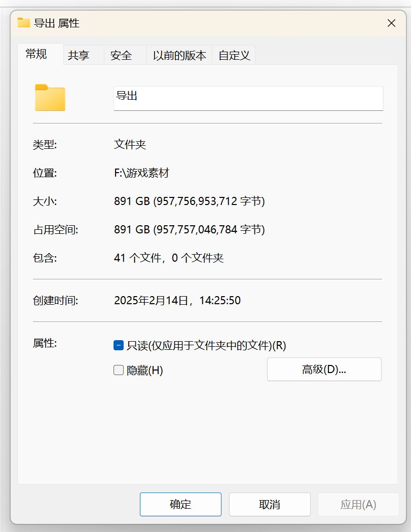Enable the 隐藏(H) checkbox
Screen dimensions: 411x532
click(119, 371)
